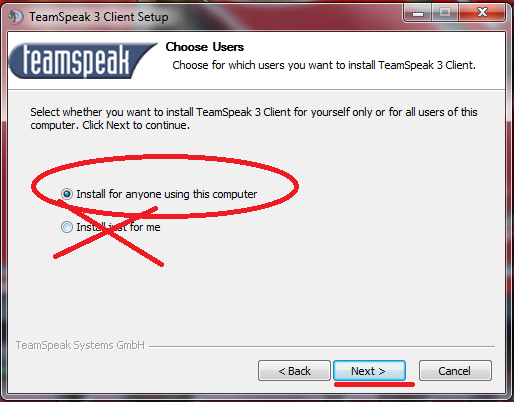
Task: Cancel the TeamSpeak installation
Action: point(455,370)
